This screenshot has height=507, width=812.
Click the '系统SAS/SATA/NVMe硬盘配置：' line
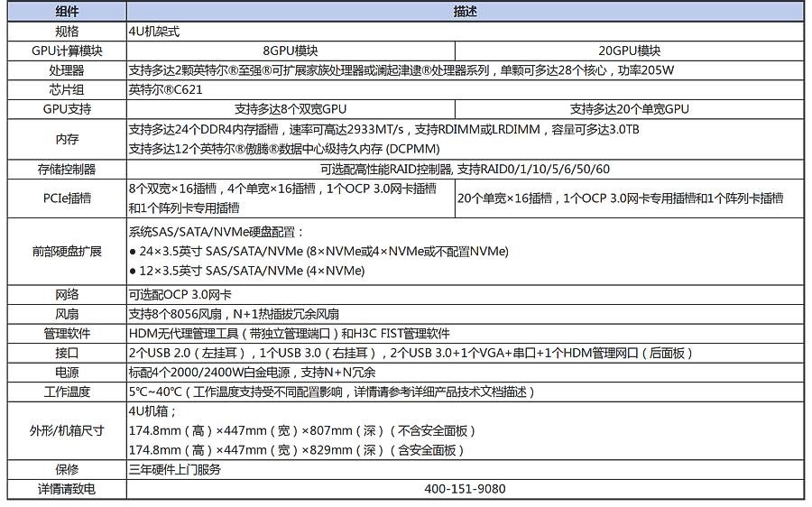(x=217, y=232)
